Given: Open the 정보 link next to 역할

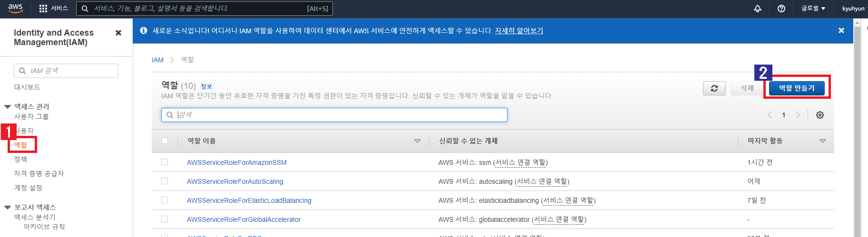Looking at the screenshot, I should pos(206,86).
